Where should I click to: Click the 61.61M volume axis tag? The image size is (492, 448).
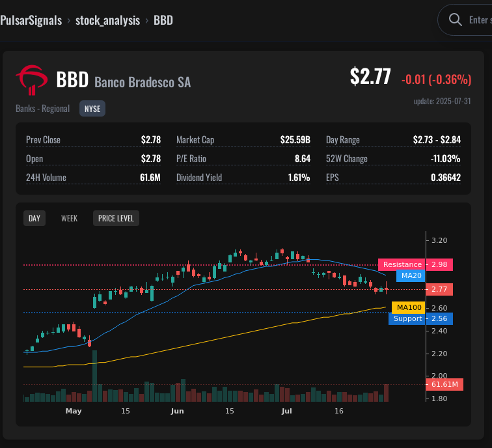(x=444, y=384)
